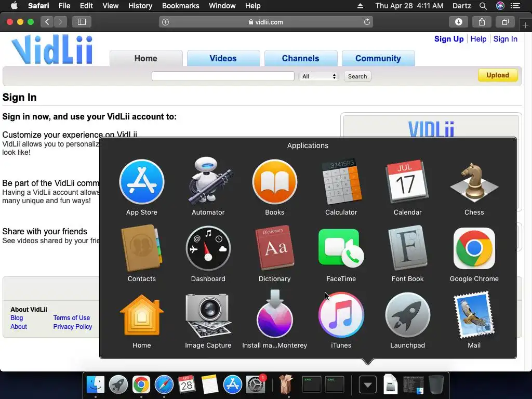Image resolution: width=532 pixels, height=399 pixels.
Task: Open Calendar icon in the Dock
Action: [187, 384]
